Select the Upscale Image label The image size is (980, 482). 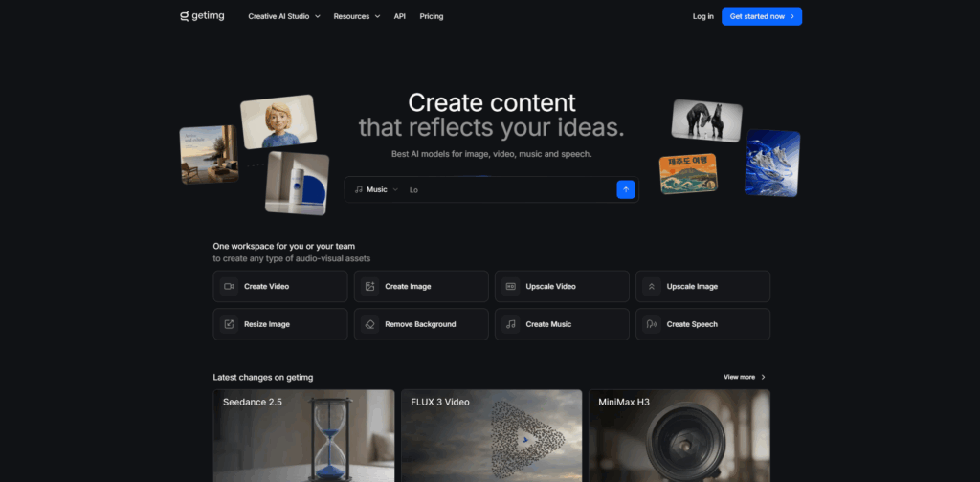pyautogui.click(x=692, y=287)
